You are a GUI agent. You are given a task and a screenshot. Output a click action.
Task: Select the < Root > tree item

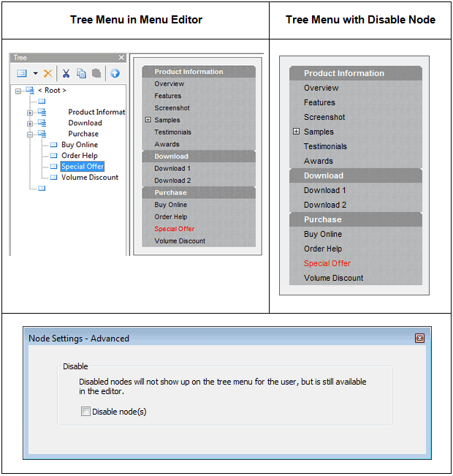52,90
